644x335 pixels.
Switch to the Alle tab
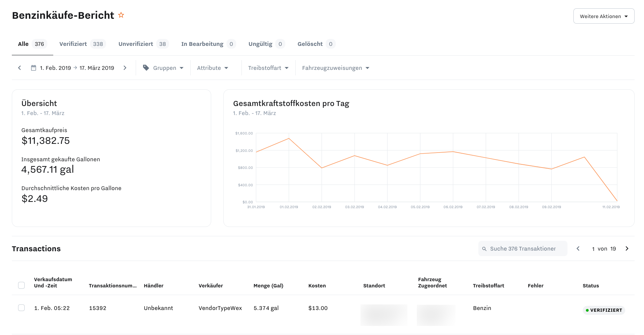pos(32,44)
